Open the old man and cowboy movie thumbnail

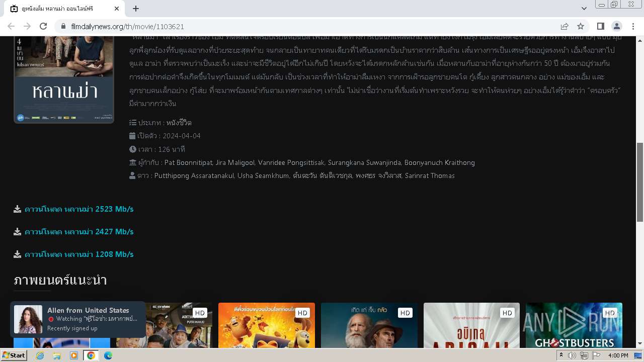coord(369,325)
